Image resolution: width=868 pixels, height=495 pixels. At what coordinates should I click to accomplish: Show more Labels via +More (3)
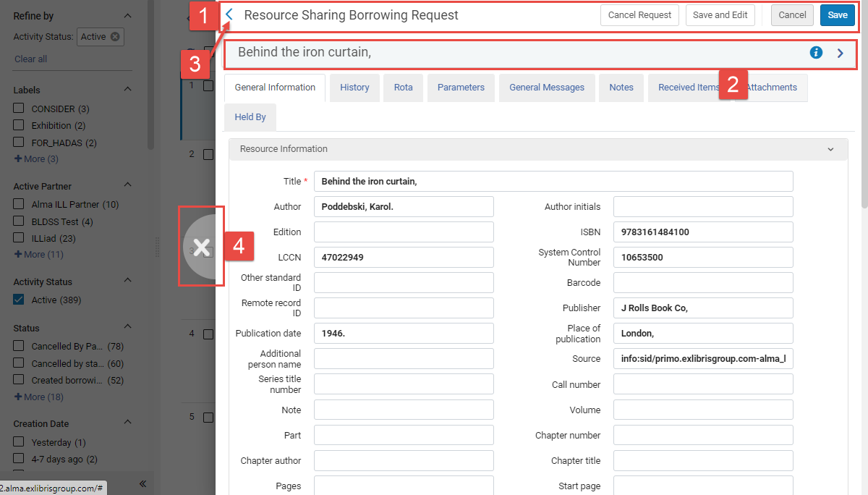click(36, 159)
